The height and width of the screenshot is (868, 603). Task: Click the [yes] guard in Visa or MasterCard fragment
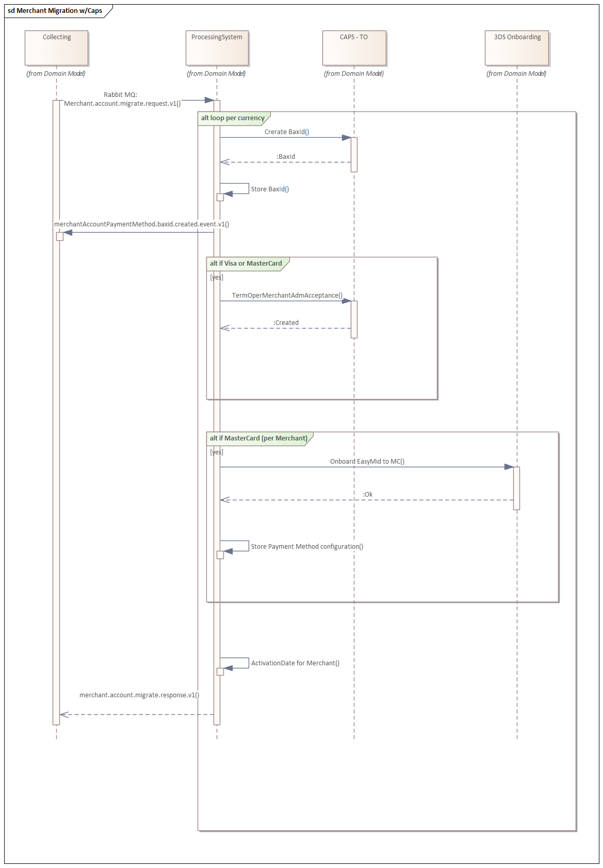point(217,277)
